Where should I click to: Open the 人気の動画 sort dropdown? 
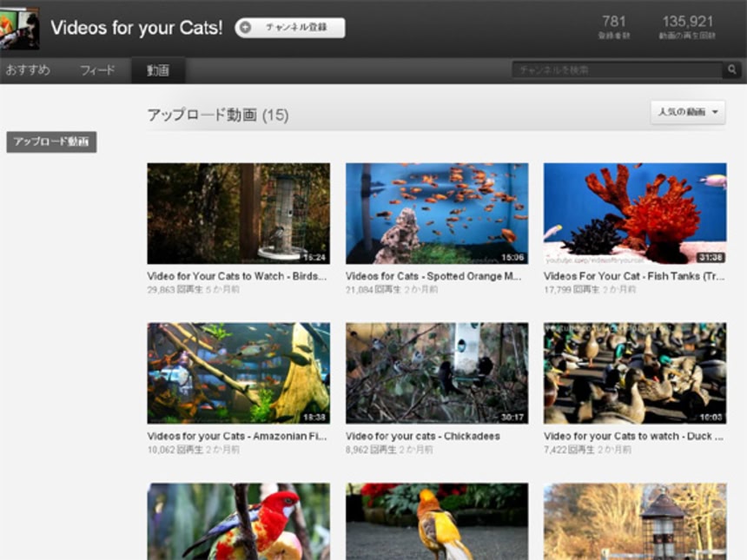pyautogui.click(x=687, y=113)
